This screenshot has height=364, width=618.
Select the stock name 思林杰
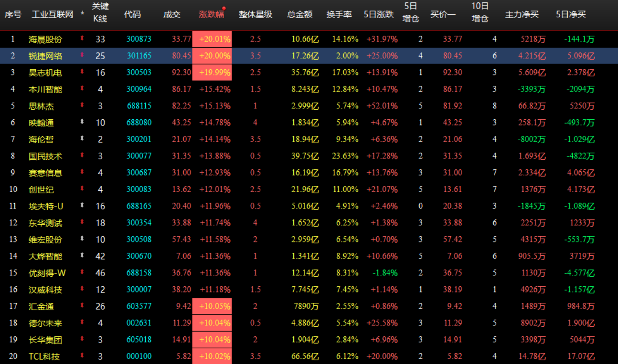tap(41, 106)
